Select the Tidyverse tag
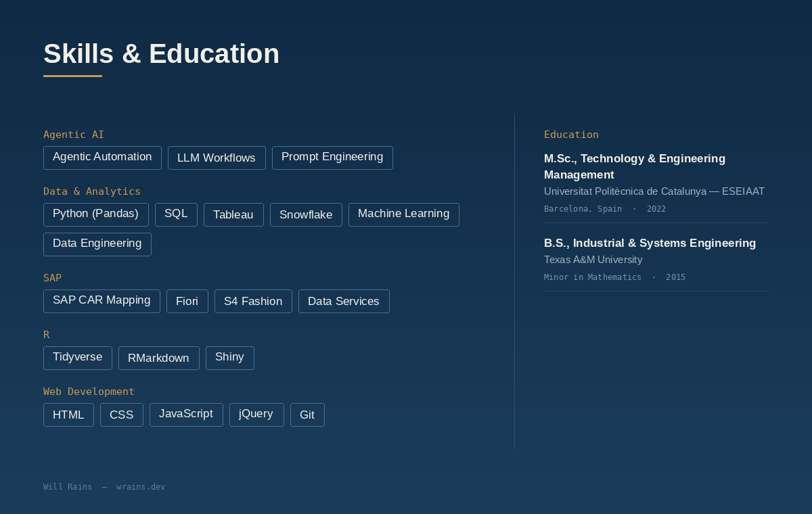Screen dimensions: 812x514 tap(78, 358)
